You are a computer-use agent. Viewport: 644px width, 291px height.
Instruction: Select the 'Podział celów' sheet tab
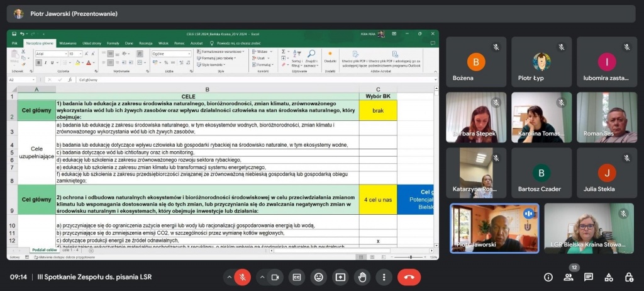coord(45,250)
